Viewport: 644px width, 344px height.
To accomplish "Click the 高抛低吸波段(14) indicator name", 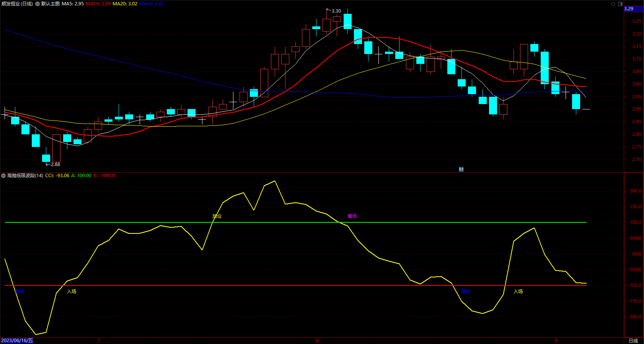I will pyautogui.click(x=25, y=176).
